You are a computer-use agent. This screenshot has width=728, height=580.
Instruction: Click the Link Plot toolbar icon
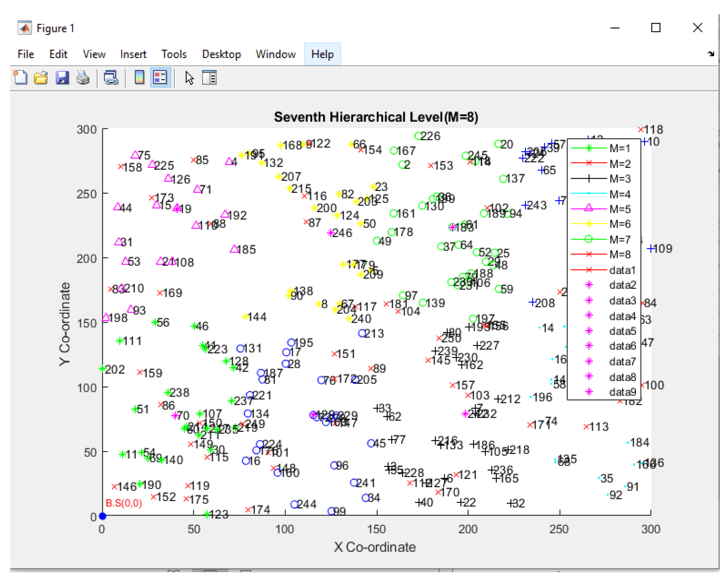(x=111, y=78)
